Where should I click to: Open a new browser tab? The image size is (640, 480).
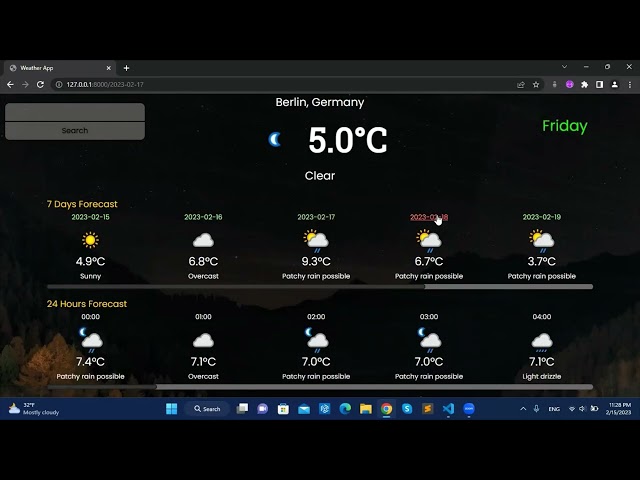coord(127,68)
